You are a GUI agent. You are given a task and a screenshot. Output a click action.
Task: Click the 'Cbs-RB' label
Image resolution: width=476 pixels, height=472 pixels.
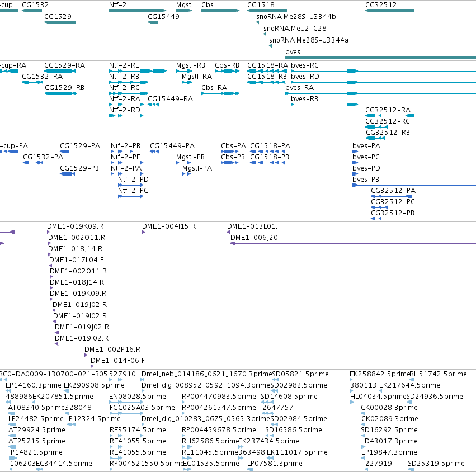227,65
